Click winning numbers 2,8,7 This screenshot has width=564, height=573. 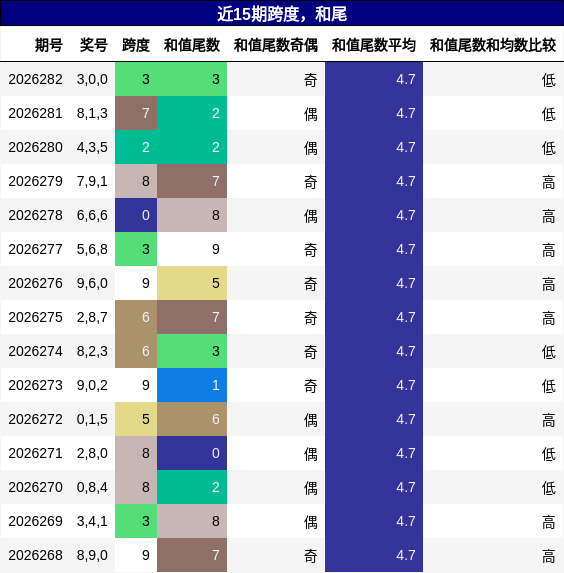coord(92,317)
